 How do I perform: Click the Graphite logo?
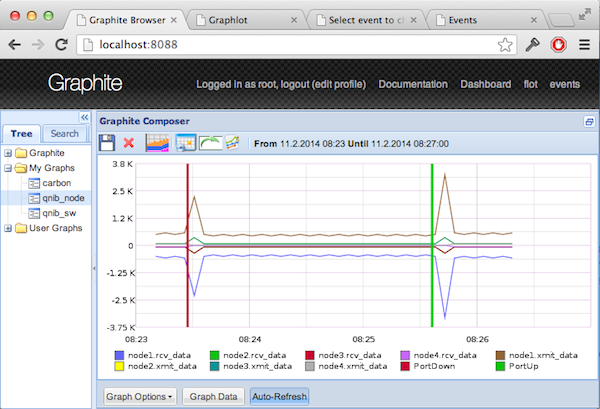(x=85, y=83)
